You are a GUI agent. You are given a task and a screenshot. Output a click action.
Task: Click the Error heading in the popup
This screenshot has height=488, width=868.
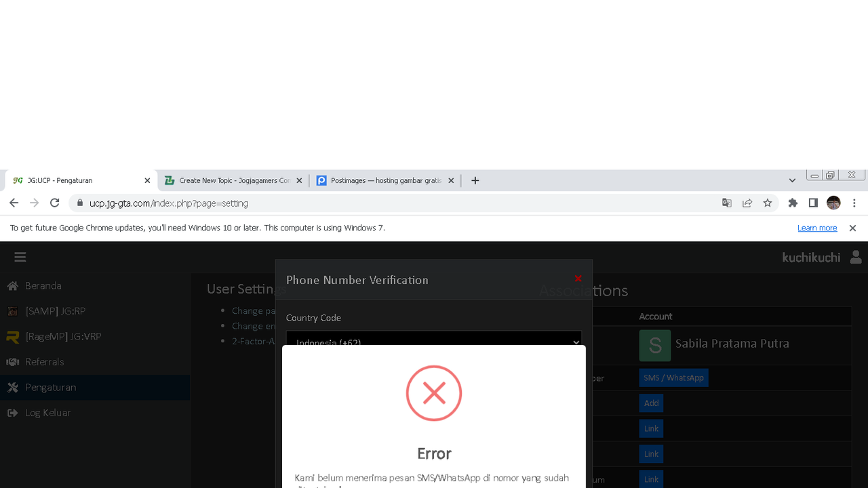[434, 453]
